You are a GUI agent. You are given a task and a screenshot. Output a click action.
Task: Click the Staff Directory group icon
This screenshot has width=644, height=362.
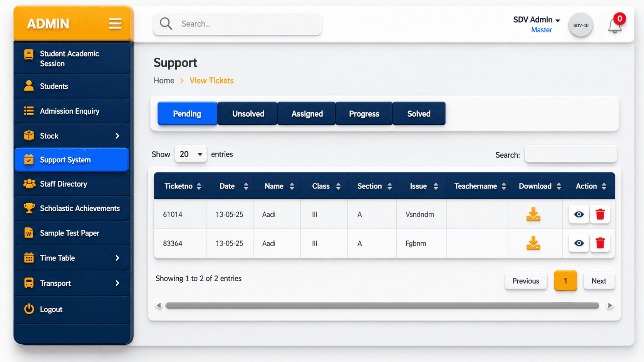point(29,184)
